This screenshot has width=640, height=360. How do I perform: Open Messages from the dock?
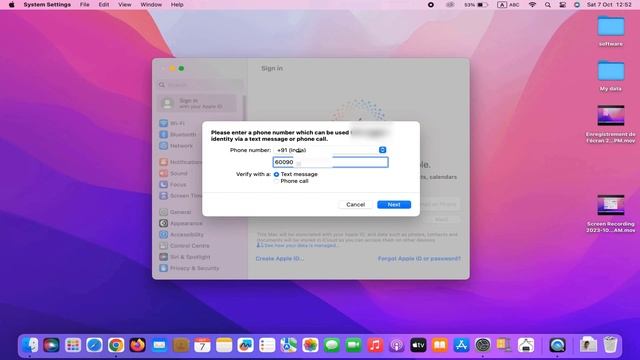[332, 345]
